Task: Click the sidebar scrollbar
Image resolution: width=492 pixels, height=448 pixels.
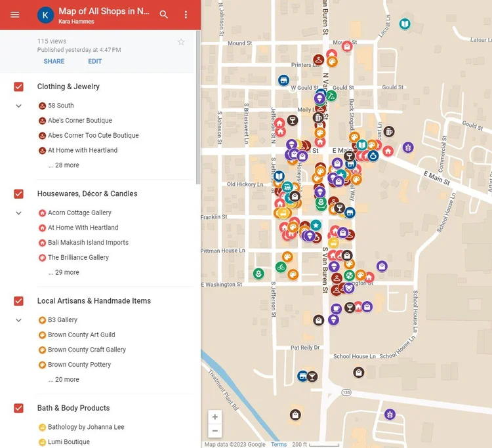Action: [x=198, y=108]
